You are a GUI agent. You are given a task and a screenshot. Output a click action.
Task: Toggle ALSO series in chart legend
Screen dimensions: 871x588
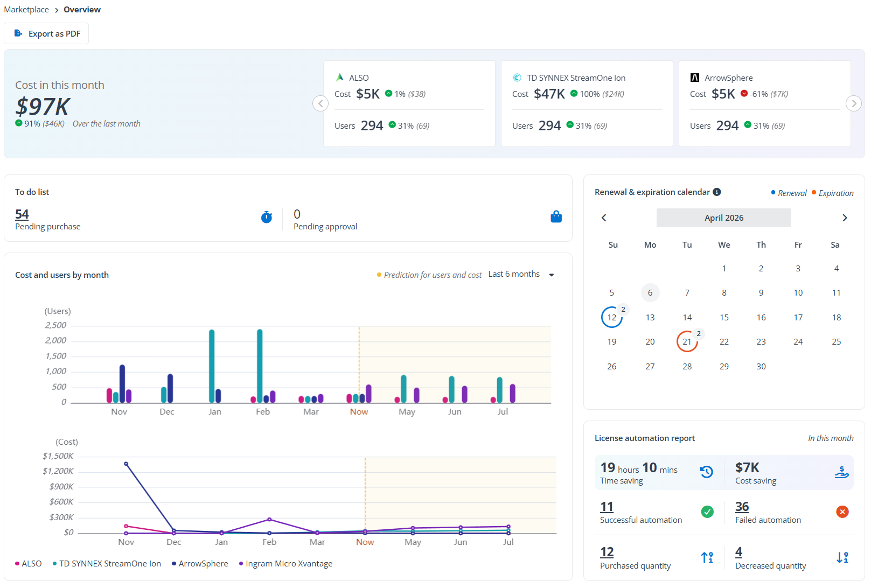pos(29,564)
